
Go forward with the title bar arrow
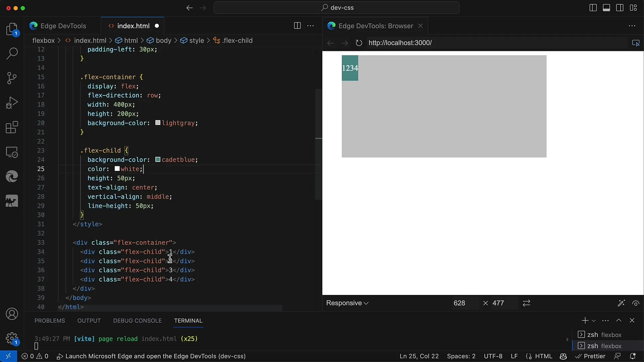(203, 8)
